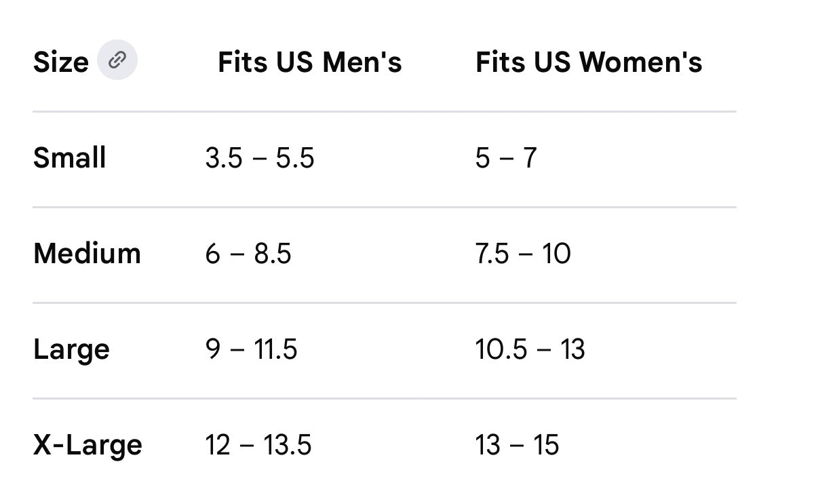The image size is (818, 504).
Task: Select the Fits US Men's header
Action: (x=310, y=62)
